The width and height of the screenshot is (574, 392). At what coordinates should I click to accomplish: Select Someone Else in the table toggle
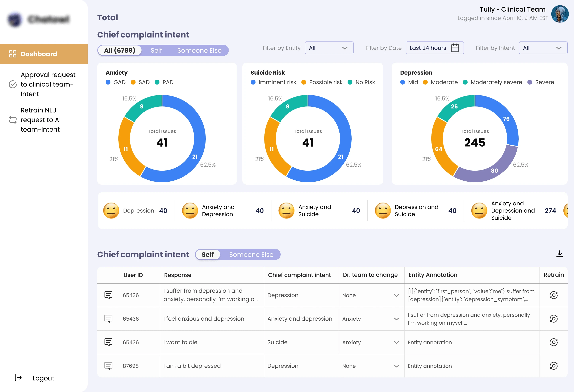coord(251,255)
